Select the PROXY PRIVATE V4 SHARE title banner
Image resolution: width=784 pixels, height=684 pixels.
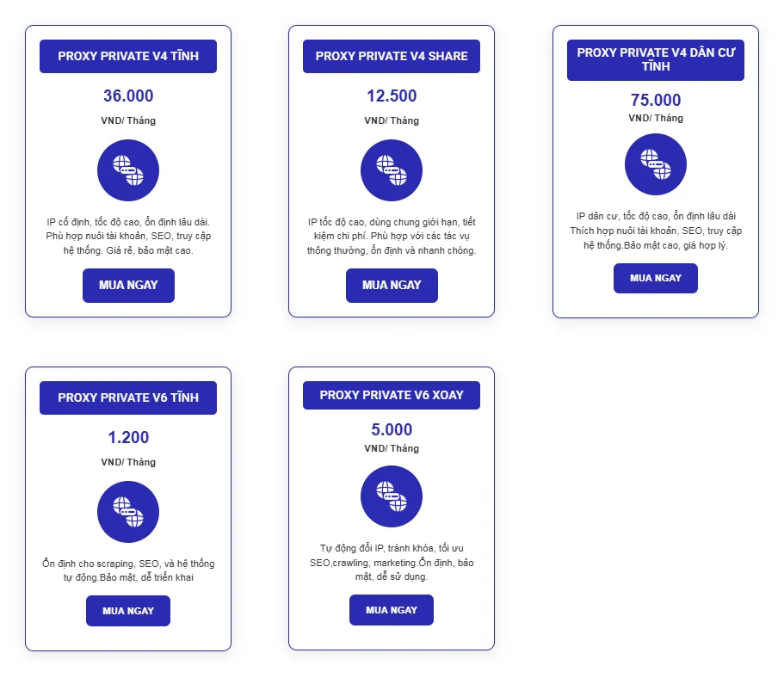392,56
